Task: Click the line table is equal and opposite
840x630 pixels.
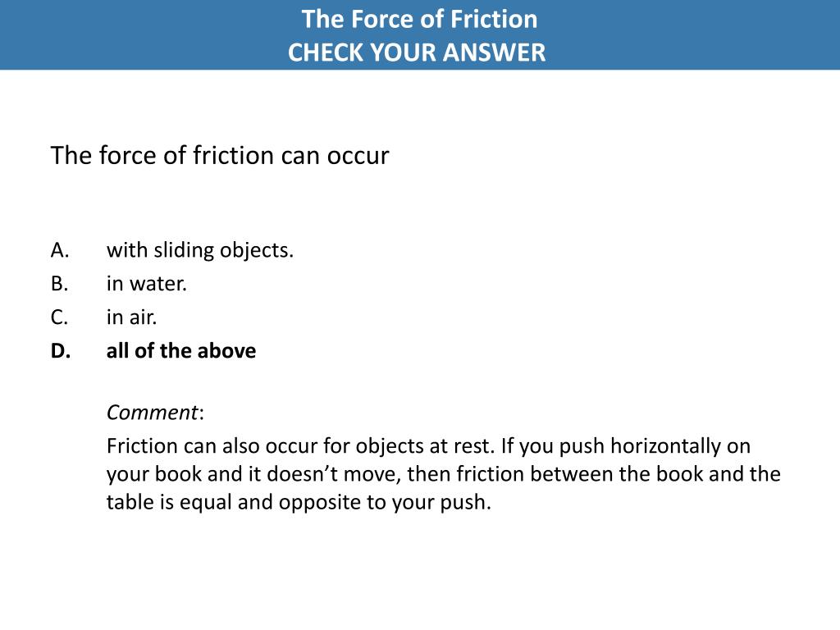Action: 299,503
